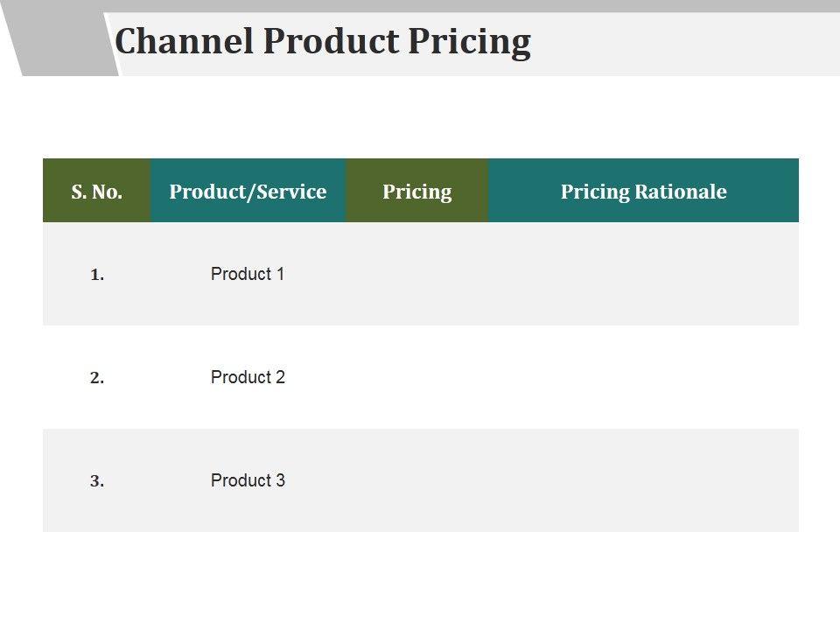Click the Product 3 text

(248, 480)
